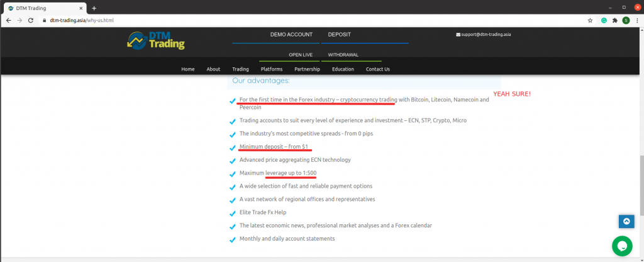Reload the page with the refresh icon
Image resolution: width=644 pixels, height=262 pixels.
(x=30, y=20)
